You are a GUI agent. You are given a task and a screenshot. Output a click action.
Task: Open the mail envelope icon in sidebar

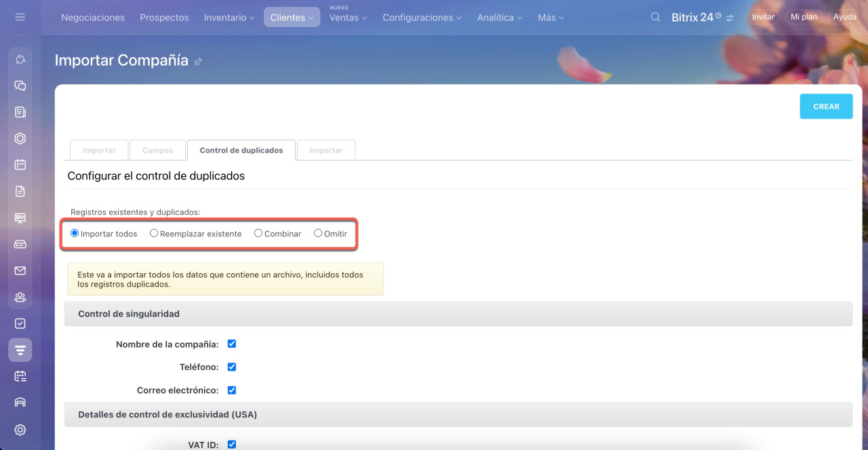click(x=20, y=270)
